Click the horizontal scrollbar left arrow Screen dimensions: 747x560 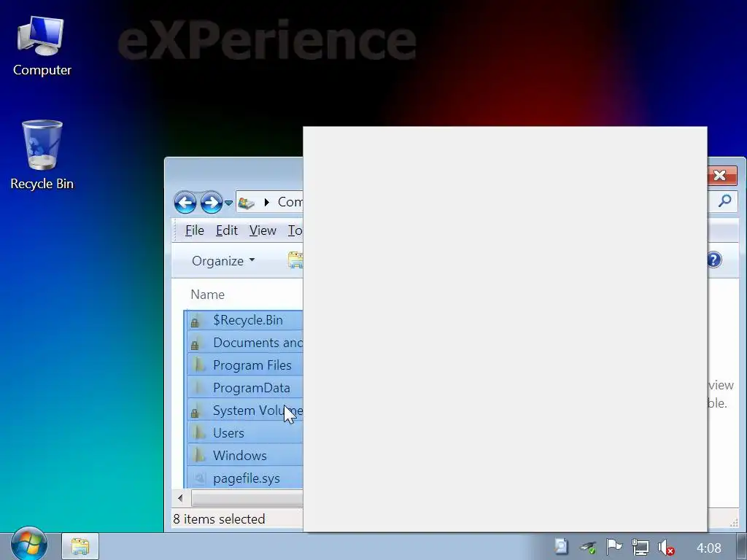pyautogui.click(x=180, y=498)
